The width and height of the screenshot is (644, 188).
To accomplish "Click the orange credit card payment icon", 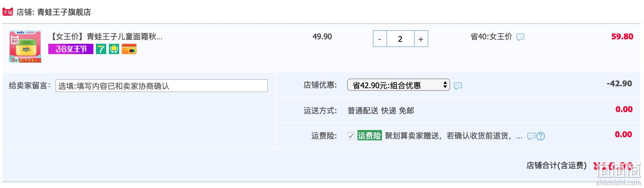I will pyautogui.click(x=129, y=49).
